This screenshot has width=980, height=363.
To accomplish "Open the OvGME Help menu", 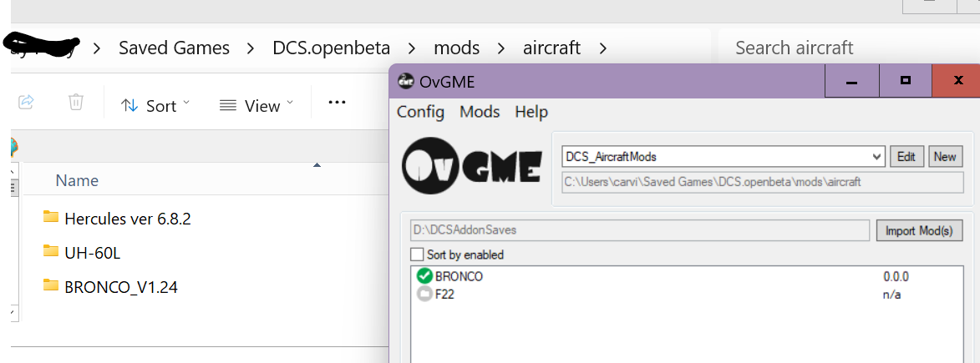I will tap(531, 112).
